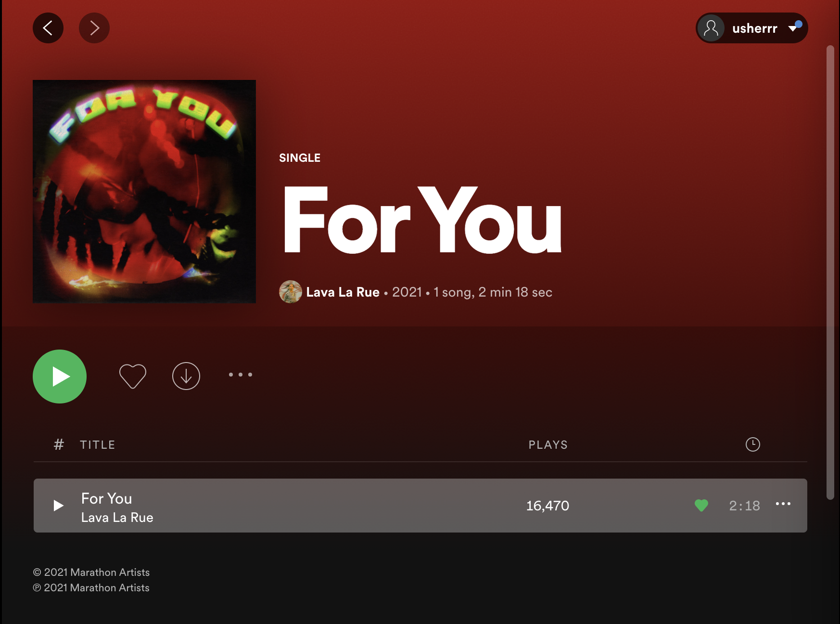Open Lava La Rue link under track title
This screenshot has height=624, width=840.
click(x=117, y=518)
